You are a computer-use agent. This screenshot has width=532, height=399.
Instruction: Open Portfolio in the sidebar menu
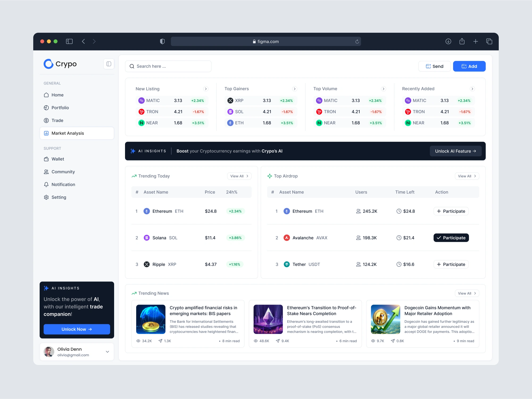coord(60,108)
